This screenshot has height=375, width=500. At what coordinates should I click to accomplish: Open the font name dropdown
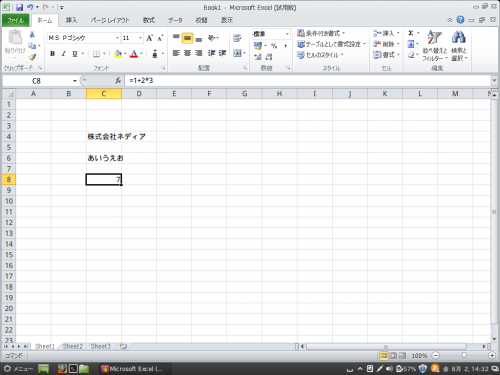(x=117, y=38)
